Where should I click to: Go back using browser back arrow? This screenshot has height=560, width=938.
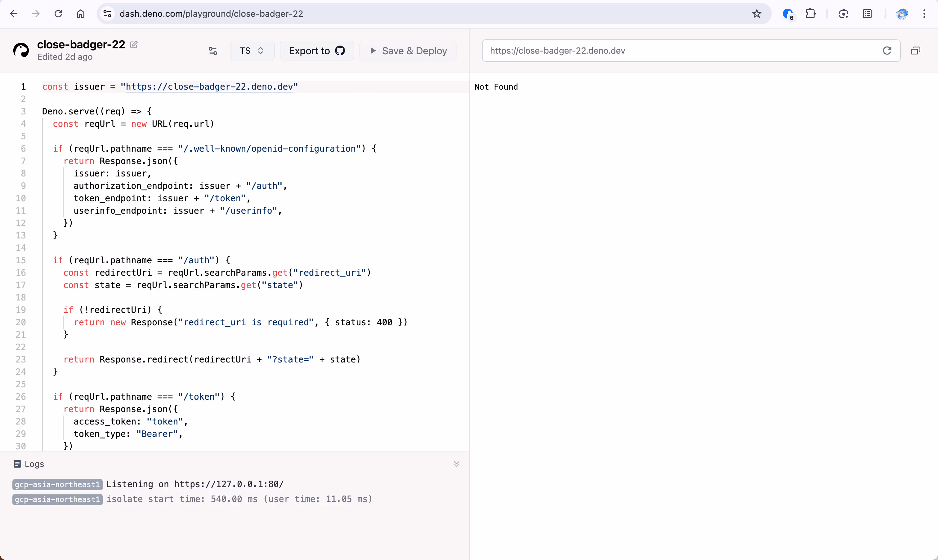click(14, 14)
